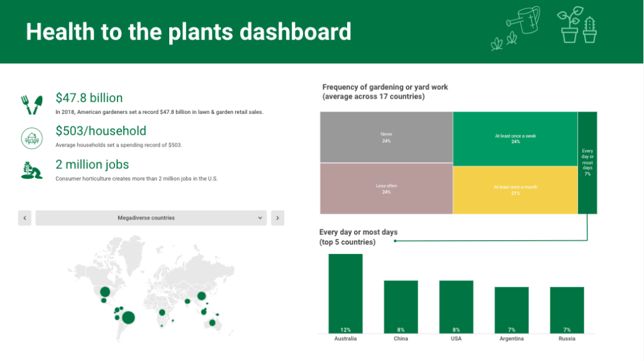Viewport: 644px width, 361px height.
Task: Open the Megadiverse countries dropdown
Action: coord(151,218)
